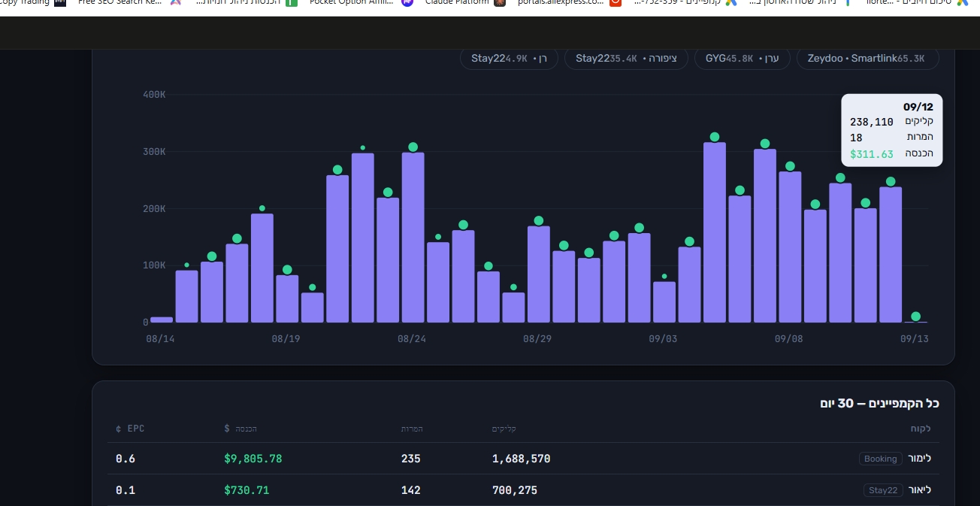Image resolution: width=980 pixels, height=506 pixels.
Task: Click the 700,275 clicks cell
Action: pyautogui.click(x=515, y=490)
